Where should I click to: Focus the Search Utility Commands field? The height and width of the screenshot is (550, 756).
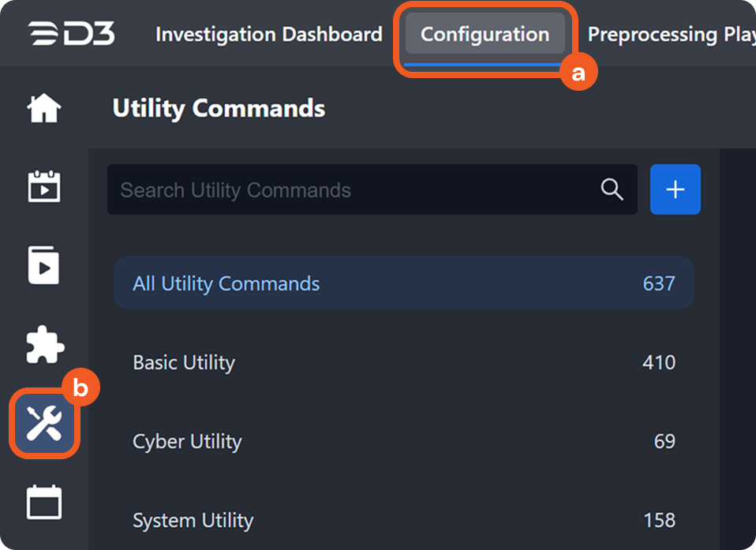coord(355,189)
